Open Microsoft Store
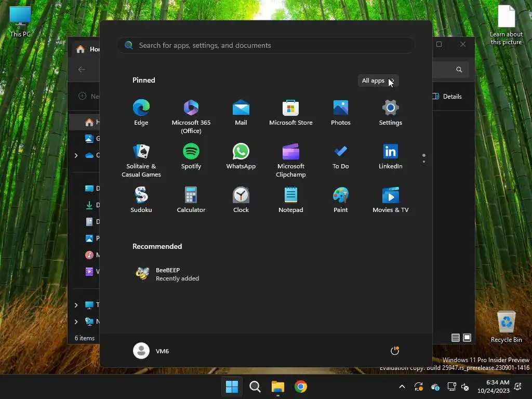Screen dimensions: 532x399 click(291, 113)
